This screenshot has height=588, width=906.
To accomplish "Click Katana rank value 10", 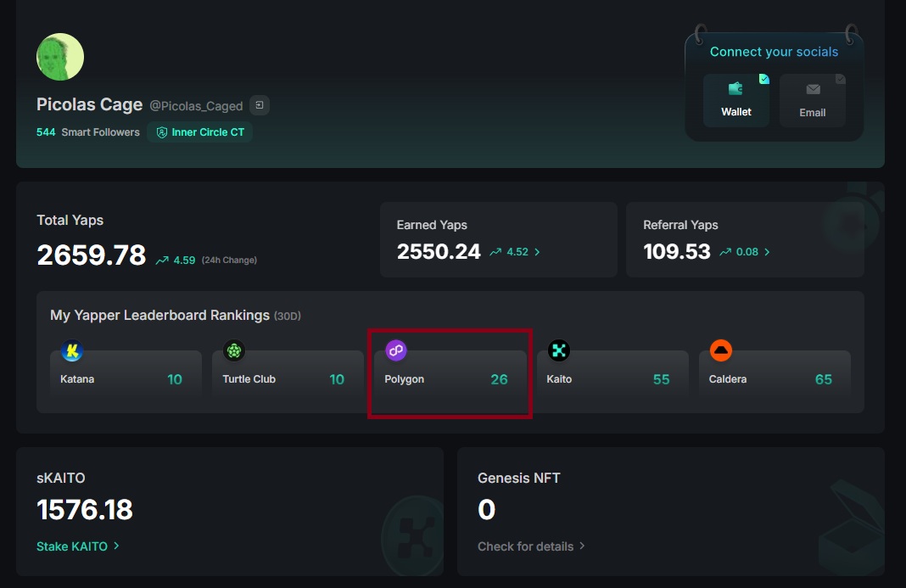I will point(175,379).
